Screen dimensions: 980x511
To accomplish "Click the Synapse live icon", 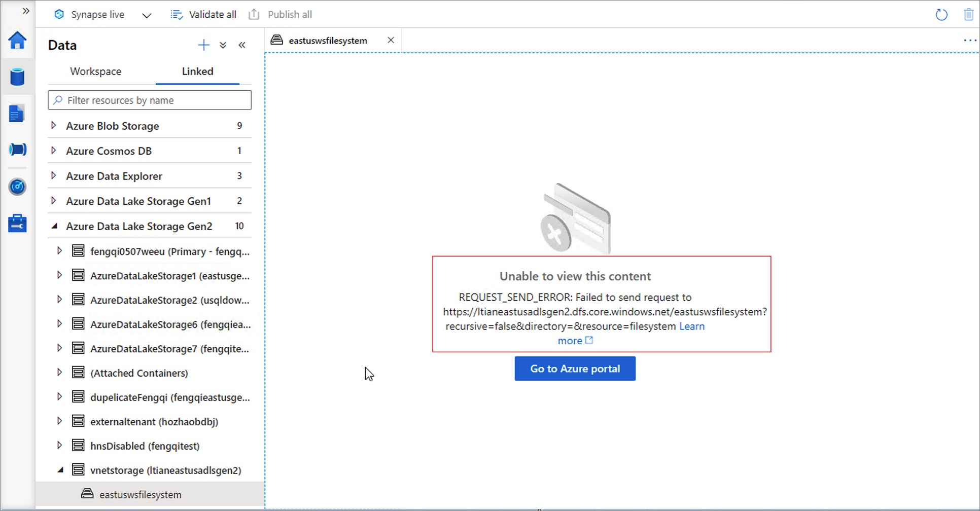I will [x=59, y=14].
